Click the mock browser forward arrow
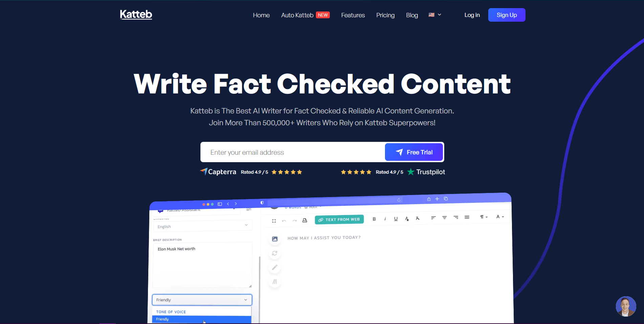 pyautogui.click(x=236, y=204)
